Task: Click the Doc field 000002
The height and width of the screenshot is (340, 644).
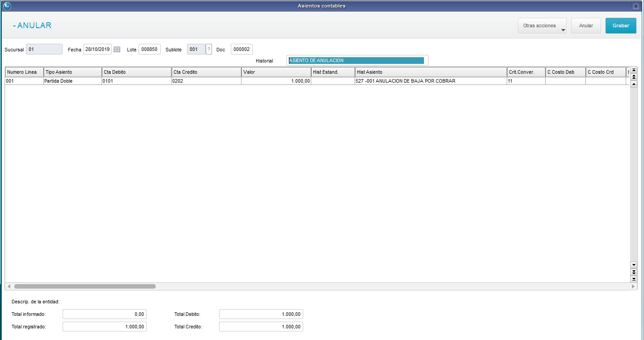Action: (241, 49)
